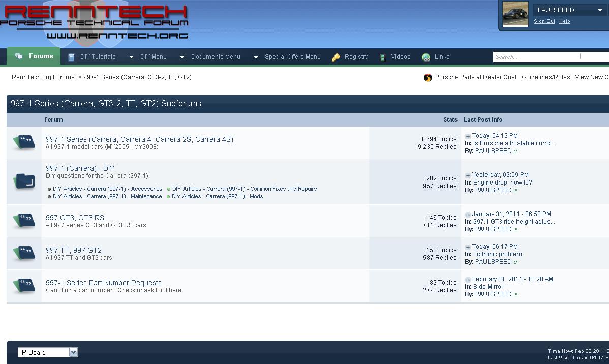Open DIY Menu item
Viewport: 609px width, 364px height.
[154, 57]
